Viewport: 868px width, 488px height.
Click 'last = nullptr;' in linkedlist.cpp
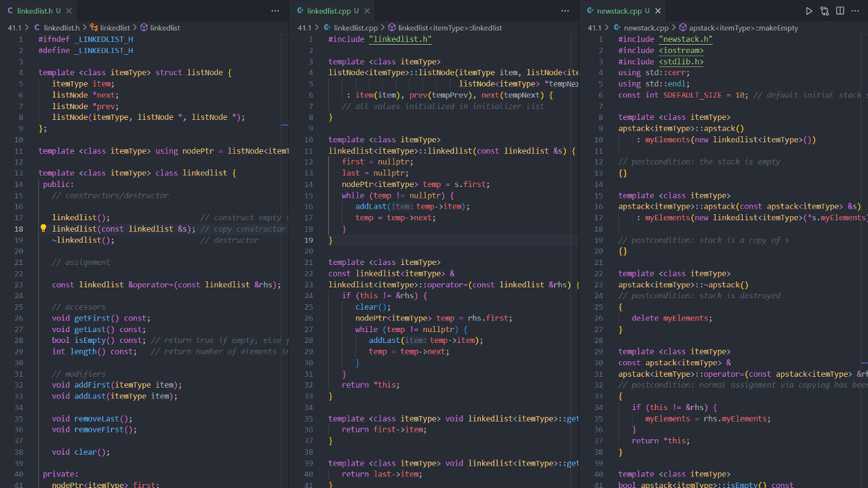pyautogui.click(x=376, y=173)
